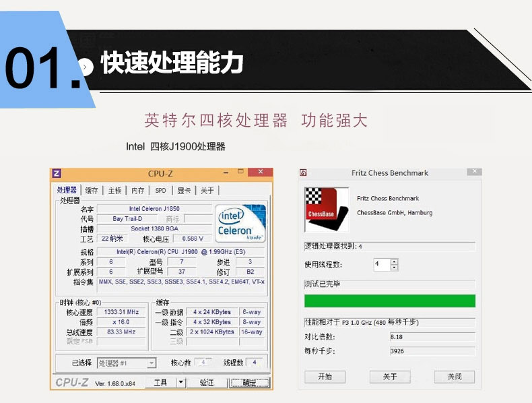Screen dimensions: 532x403
Task: Click the multiplier value x 16.0
Action: (x=121, y=321)
